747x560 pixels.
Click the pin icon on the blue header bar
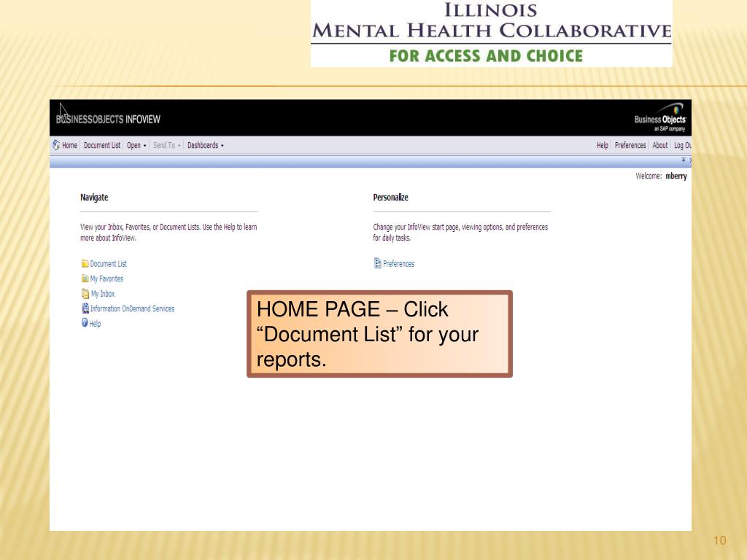[x=684, y=160]
